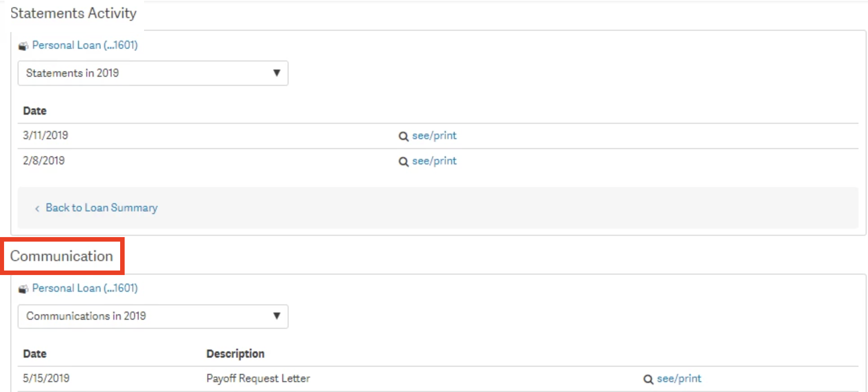Screen dimensions: 868x392
Task: Click the magnifier icon for the 3/11/2019 statement
Action: [x=403, y=136]
